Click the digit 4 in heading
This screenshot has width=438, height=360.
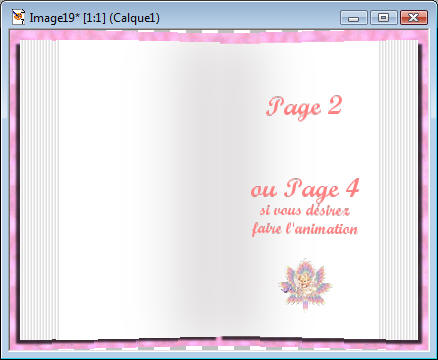pos(352,188)
